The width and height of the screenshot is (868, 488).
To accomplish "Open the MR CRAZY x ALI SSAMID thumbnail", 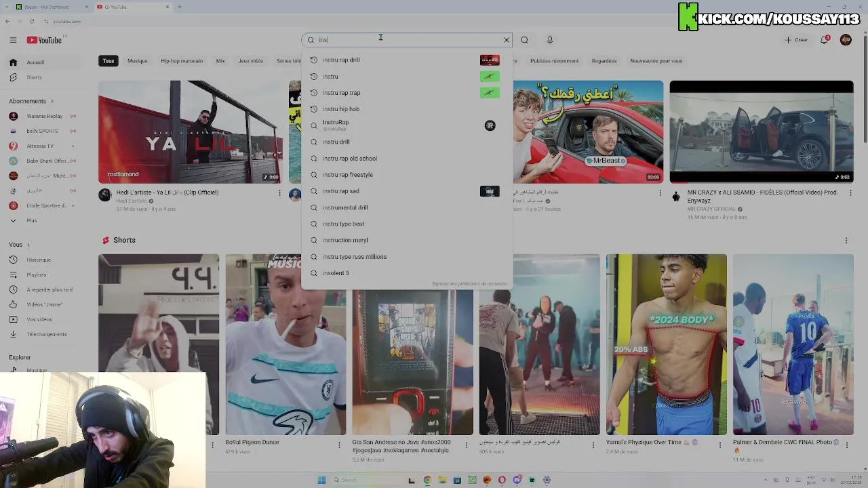I will (x=762, y=131).
